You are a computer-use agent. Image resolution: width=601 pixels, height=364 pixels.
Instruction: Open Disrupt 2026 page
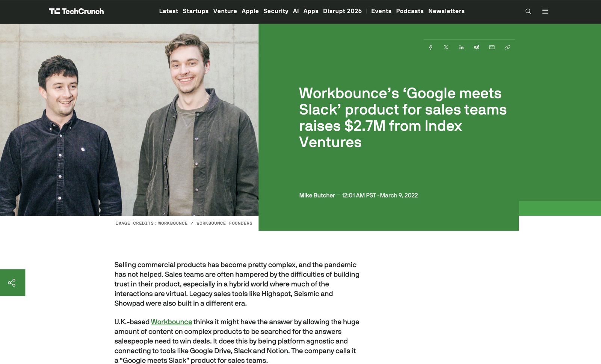click(343, 11)
